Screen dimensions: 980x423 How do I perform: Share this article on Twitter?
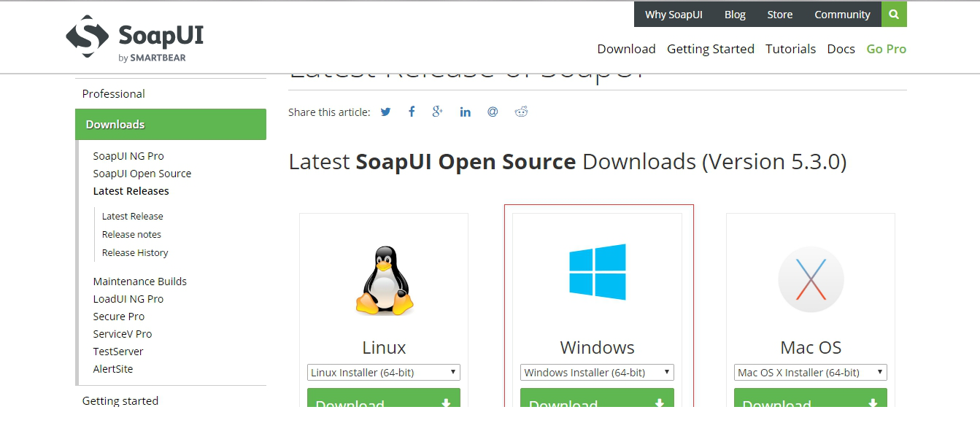385,112
